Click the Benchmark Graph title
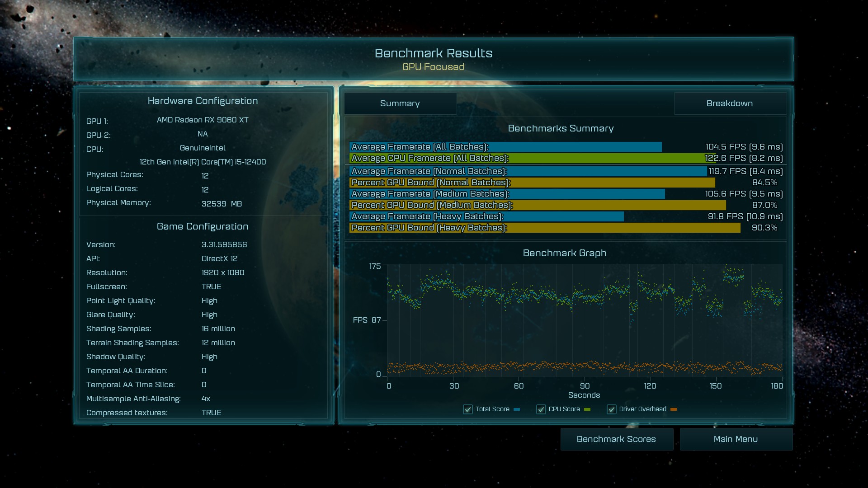 coord(564,253)
